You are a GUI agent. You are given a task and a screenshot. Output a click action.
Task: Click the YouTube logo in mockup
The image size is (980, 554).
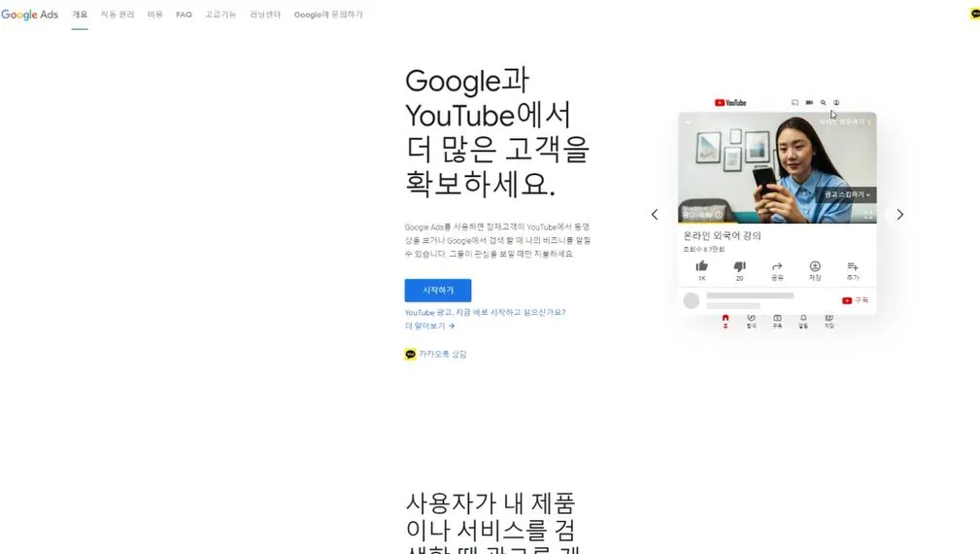(730, 103)
